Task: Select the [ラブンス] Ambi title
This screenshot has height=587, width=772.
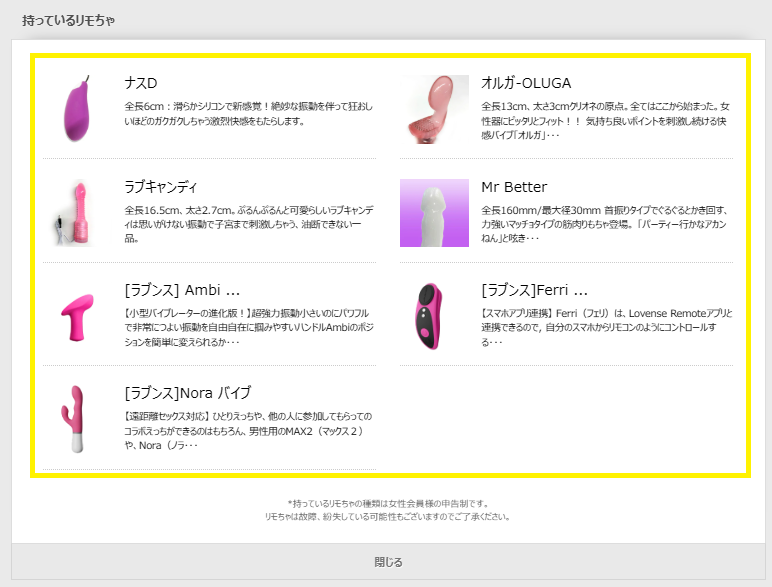Action: pyautogui.click(x=182, y=290)
